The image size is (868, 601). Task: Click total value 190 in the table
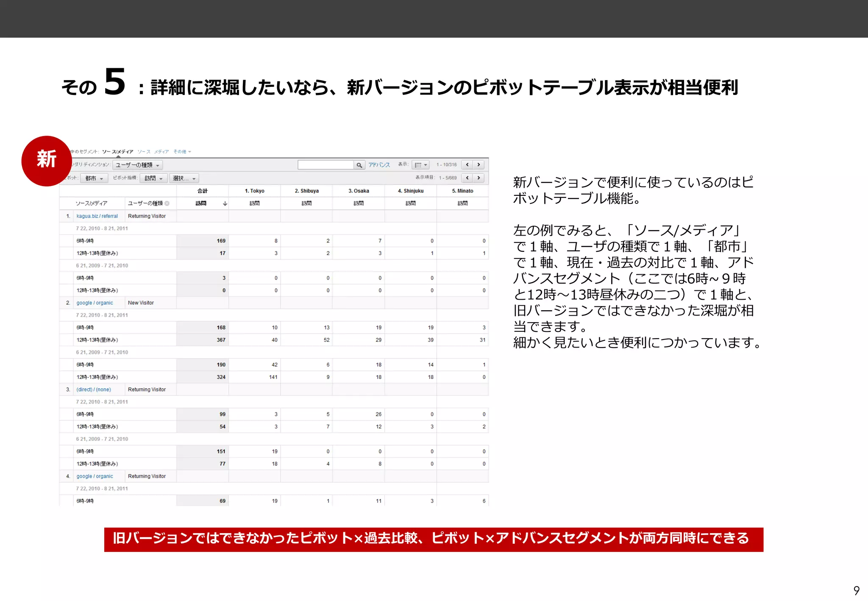[x=221, y=365]
